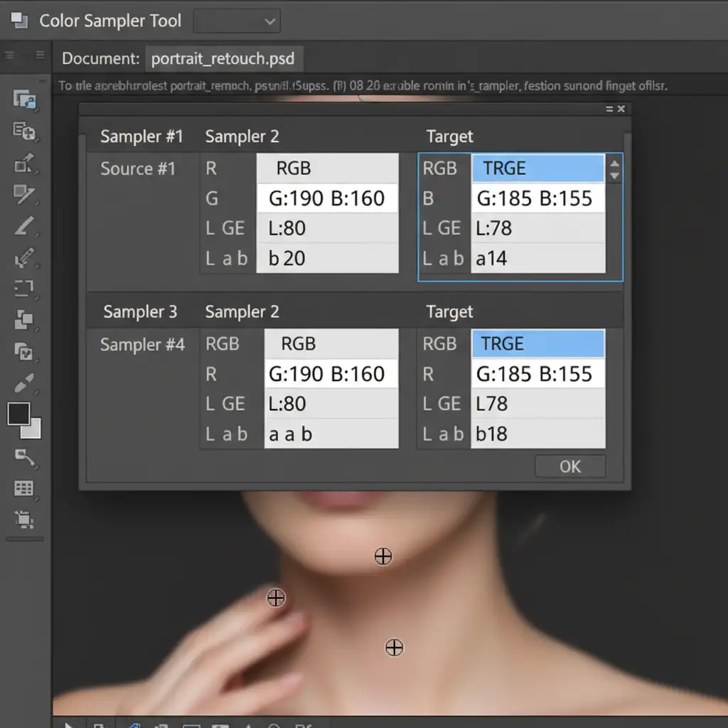Select the overlapping squares tool in toolbar
728x728 pixels.
(24, 321)
